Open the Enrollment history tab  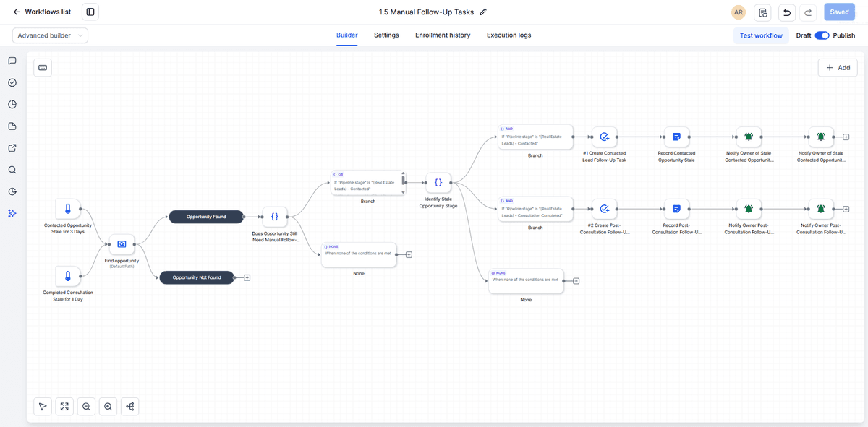(x=443, y=35)
